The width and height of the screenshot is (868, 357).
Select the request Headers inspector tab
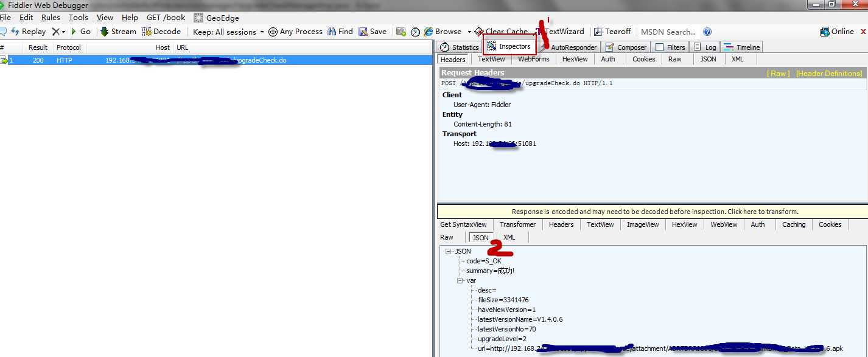click(453, 60)
